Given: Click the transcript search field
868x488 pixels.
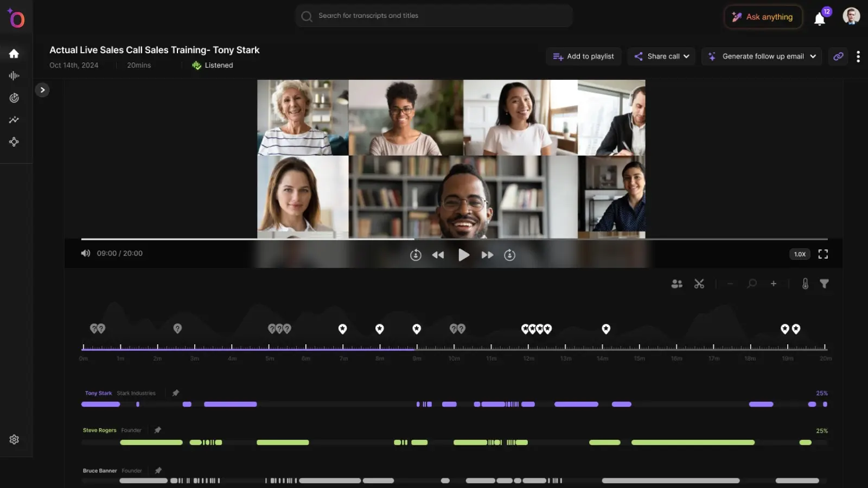Looking at the screenshot, I should pos(434,16).
